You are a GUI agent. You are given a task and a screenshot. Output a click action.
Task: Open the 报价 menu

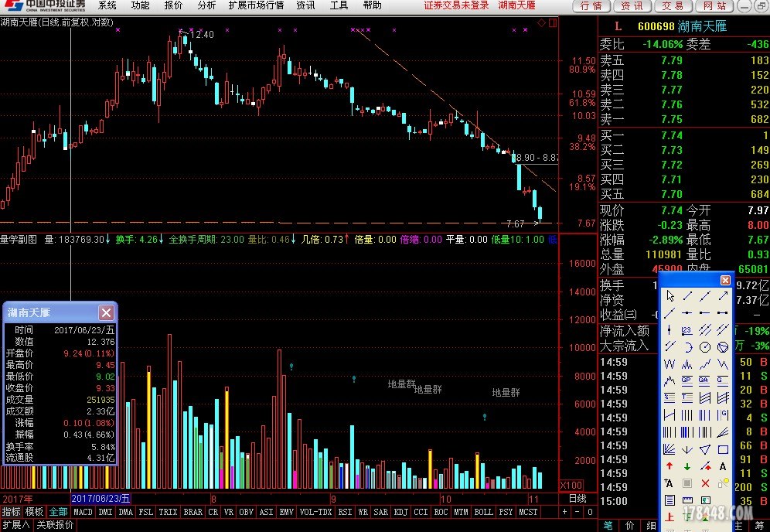click(x=173, y=5)
